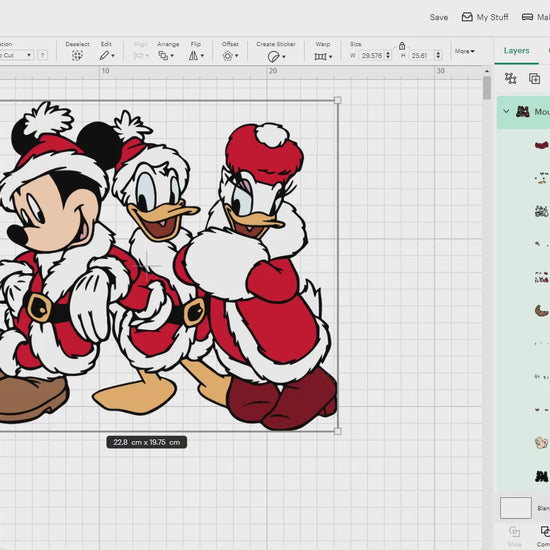The height and width of the screenshot is (550, 550).
Task: Click the height stepper arrows
Action: [x=438, y=55]
